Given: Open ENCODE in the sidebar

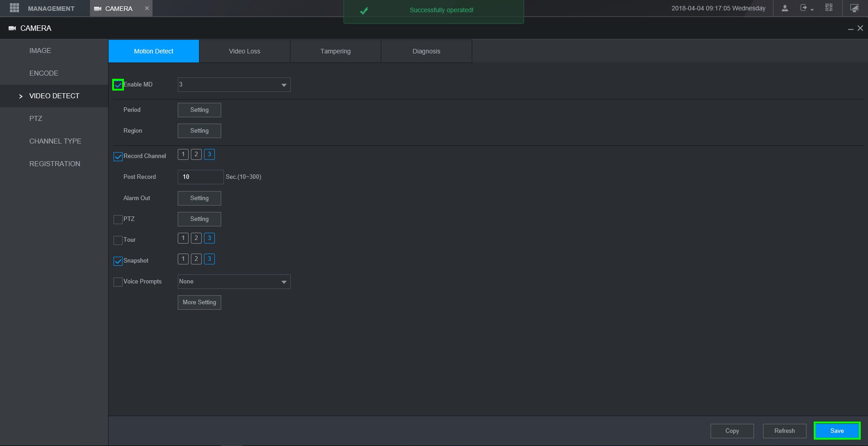Looking at the screenshot, I should tap(54, 73).
